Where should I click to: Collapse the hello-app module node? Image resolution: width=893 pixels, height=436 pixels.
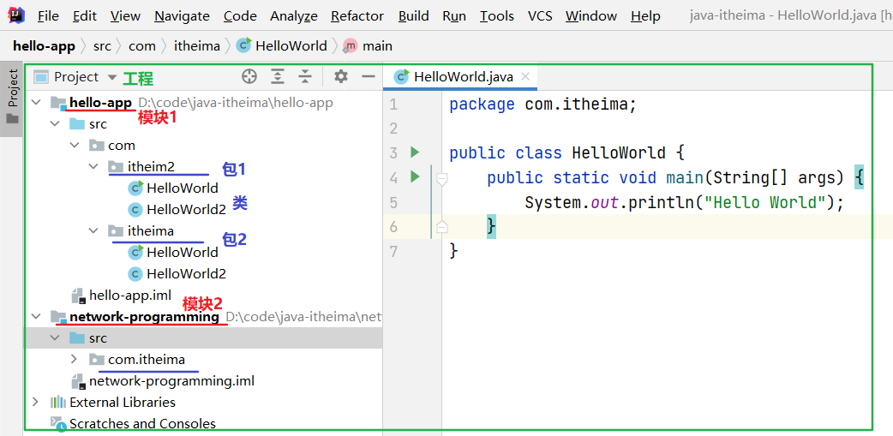(36, 102)
